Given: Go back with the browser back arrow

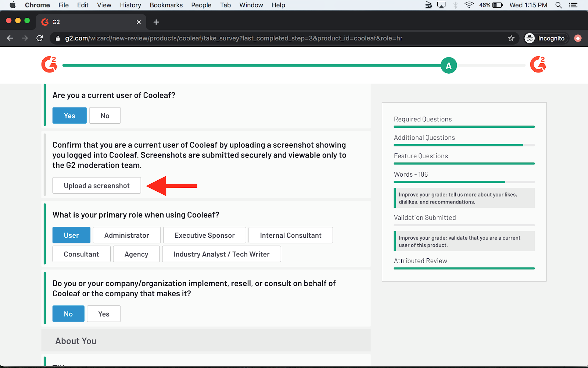Looking at the screenshot, I should click(10, 38).
